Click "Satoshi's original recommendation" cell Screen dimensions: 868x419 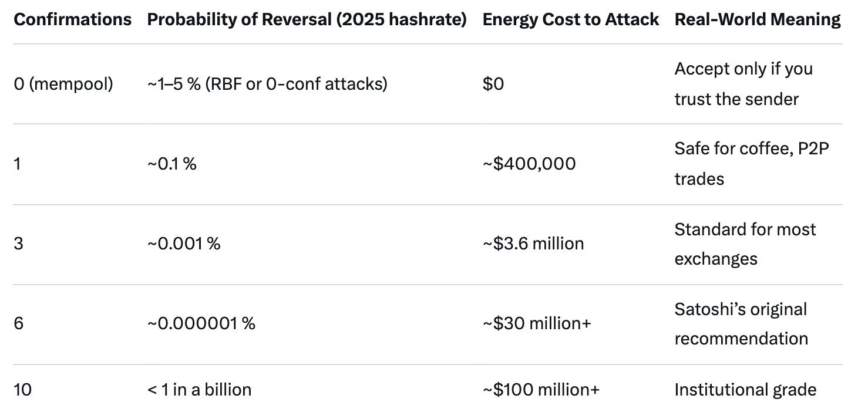tap(741, 323)
